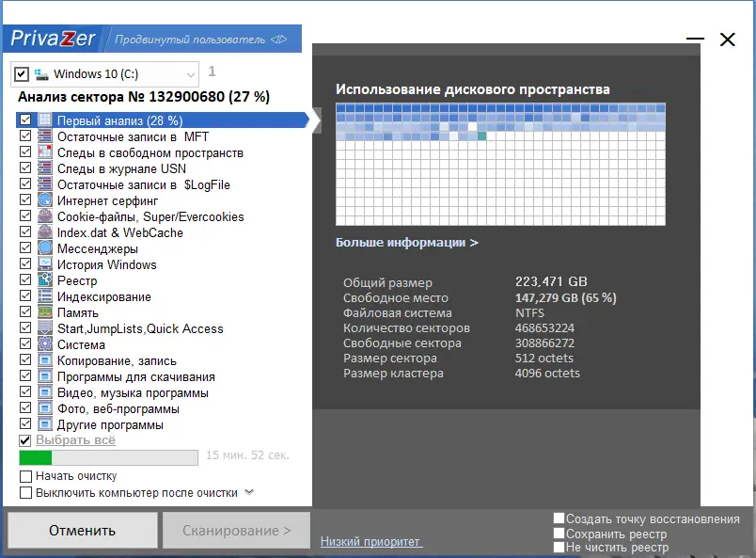The image size is (756, 558).
Task: Select the Другие программы row
Action: [110, 424]
